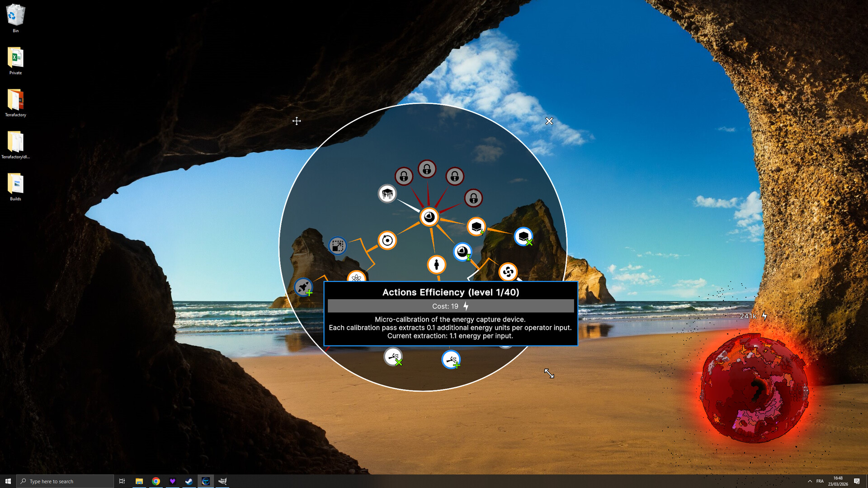Select the cube with lightning bolt node

click(x=476, y=227)
